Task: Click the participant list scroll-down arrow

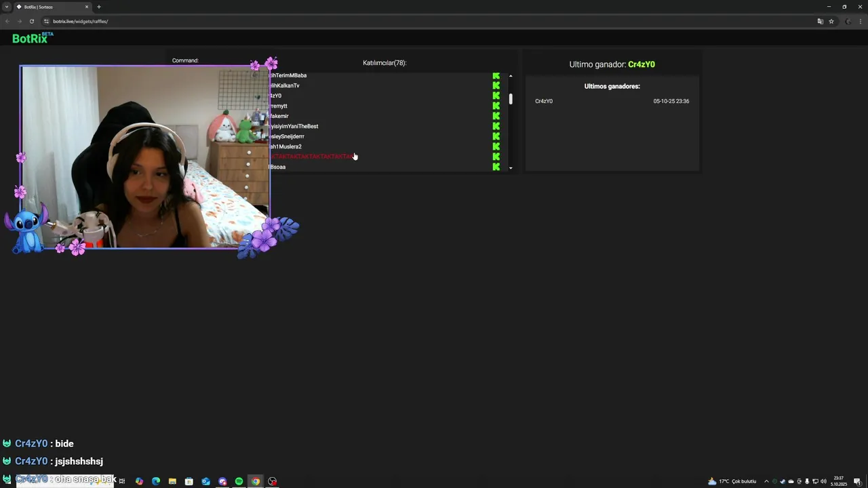Action: 511,167
